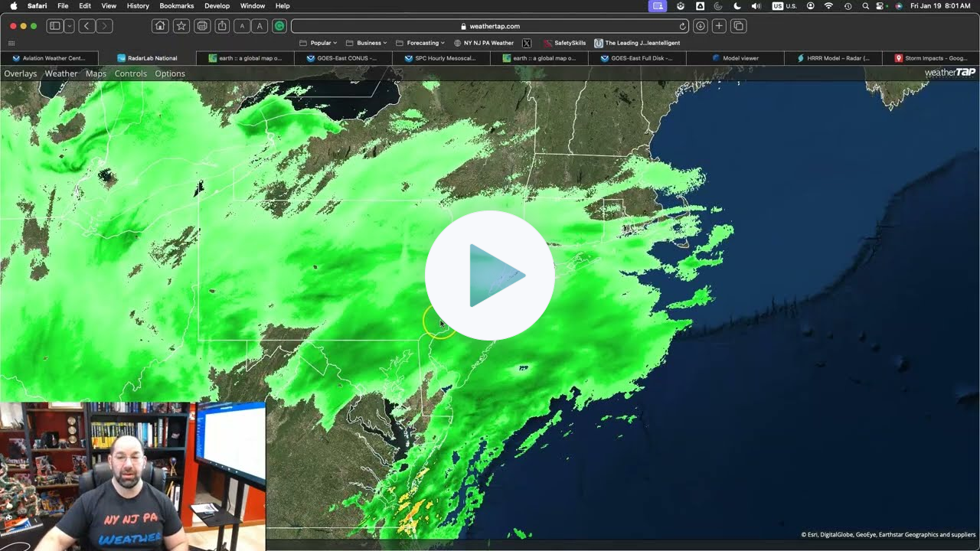Expand the Popular bookmarks folder
Screen dimensions: 980x551
click(x=318, y=42)
